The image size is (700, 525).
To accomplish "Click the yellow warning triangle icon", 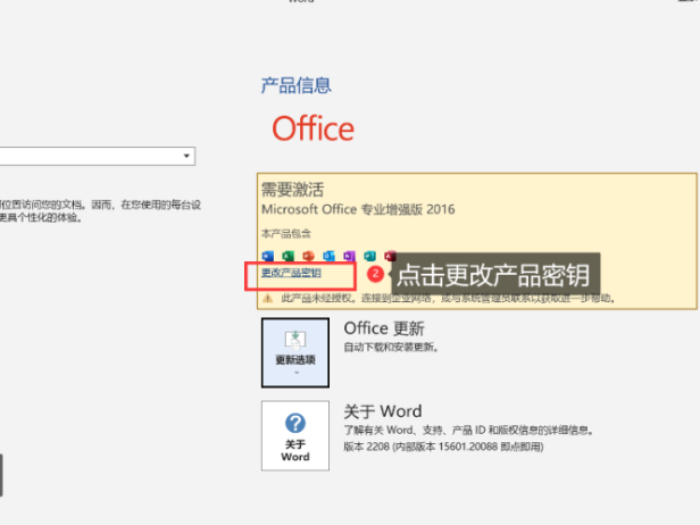I will pos(268,298).
